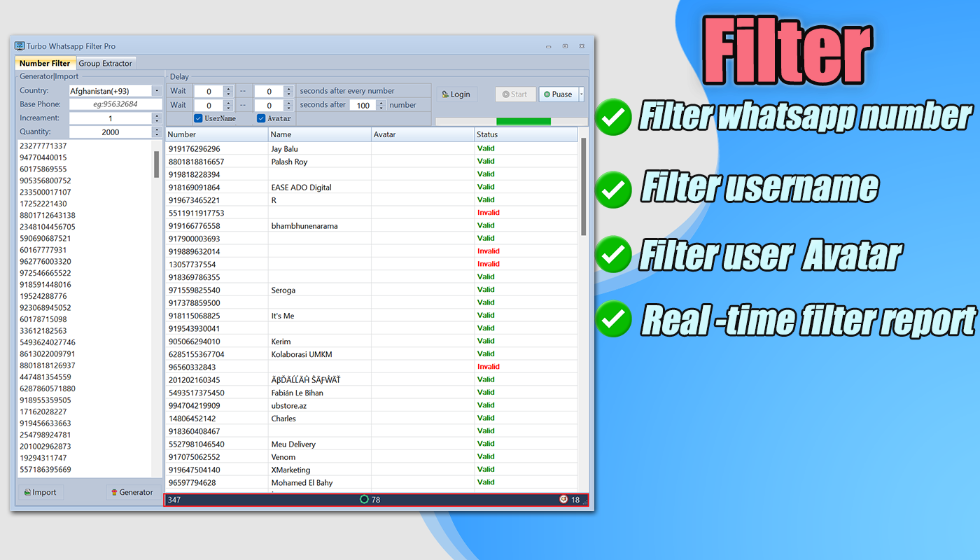Screen dimensions: 980x560
Task: Sort by the Name column header
Action: coord(319,134)
